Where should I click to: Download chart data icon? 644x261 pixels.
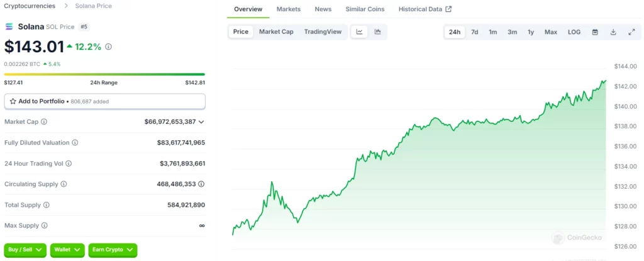(x=613, y=32)
